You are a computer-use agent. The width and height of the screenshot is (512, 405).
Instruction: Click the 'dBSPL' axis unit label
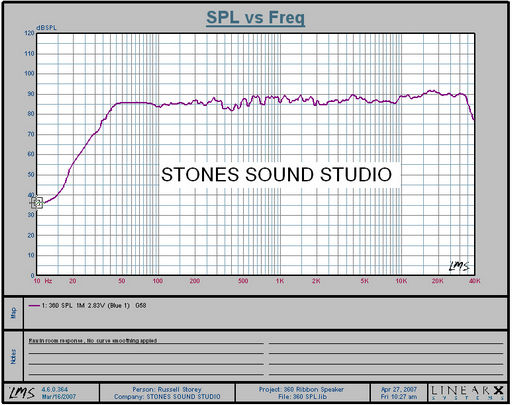tap(46, 28)
